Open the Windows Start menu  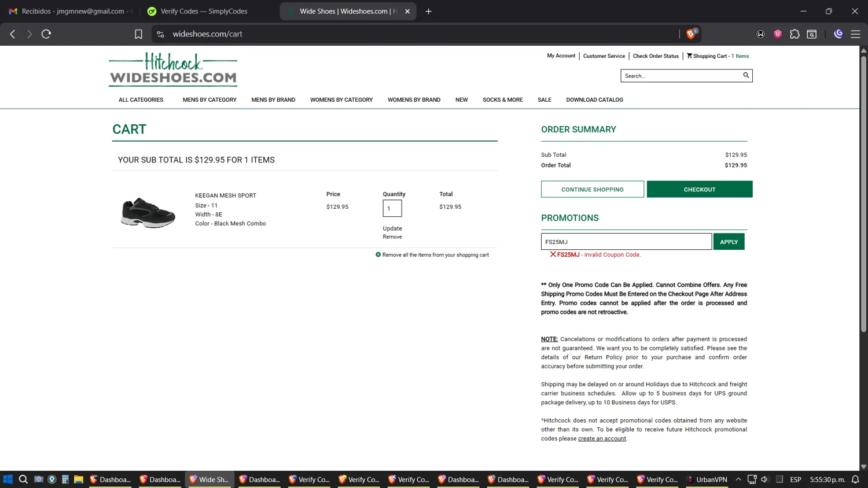click(8, 479)
